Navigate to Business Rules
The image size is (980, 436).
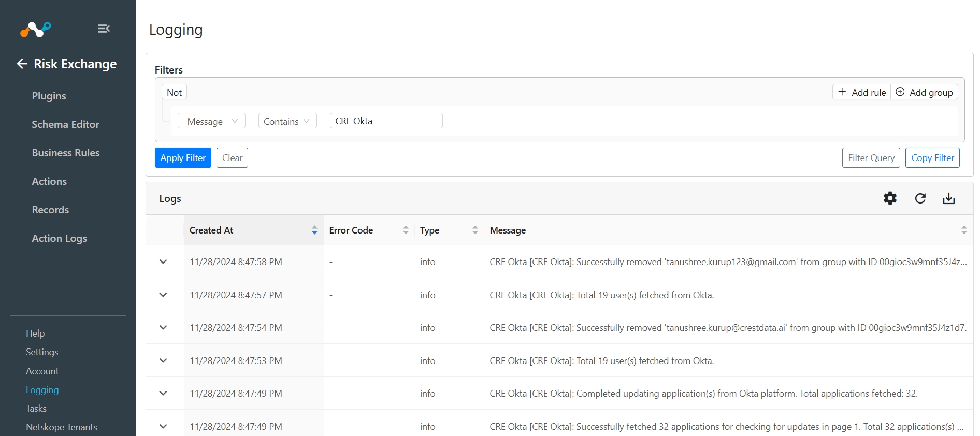click(66, 153)
